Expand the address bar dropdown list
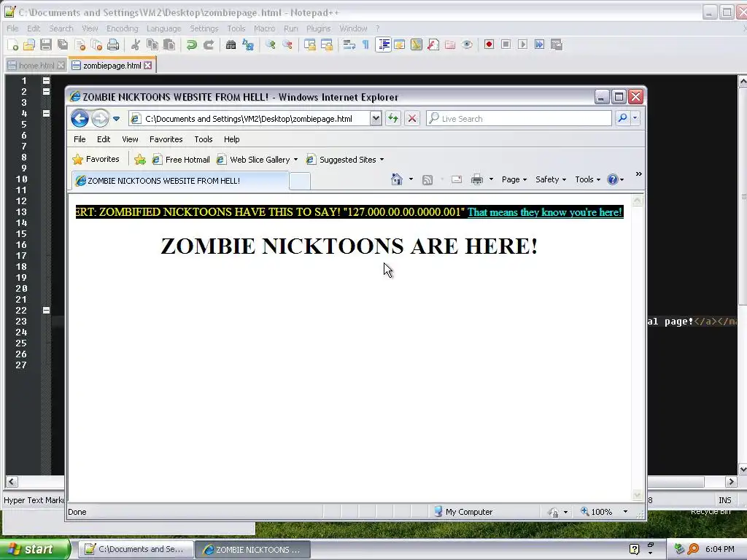 pyautogui.click(x=376, y=119)
